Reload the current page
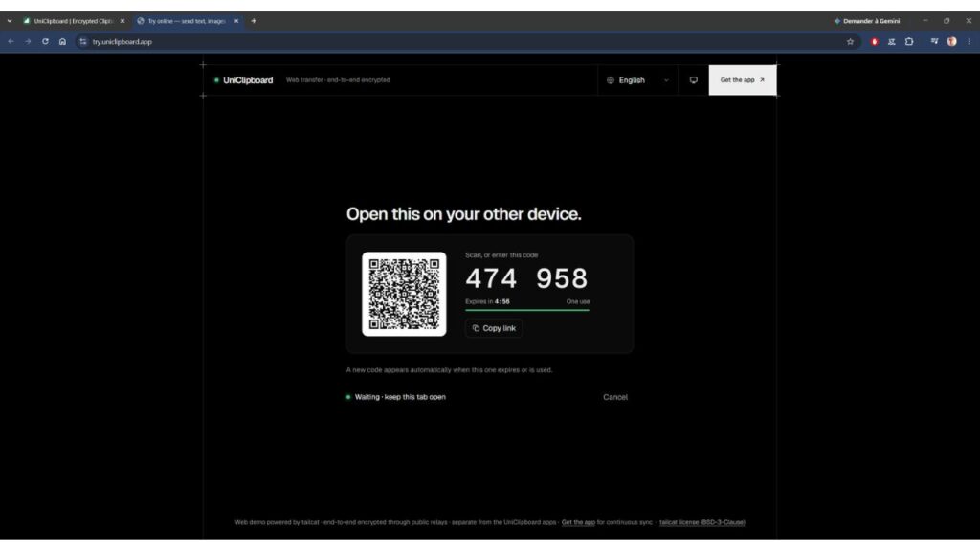980x551 pixels. [x=45, y=42]
